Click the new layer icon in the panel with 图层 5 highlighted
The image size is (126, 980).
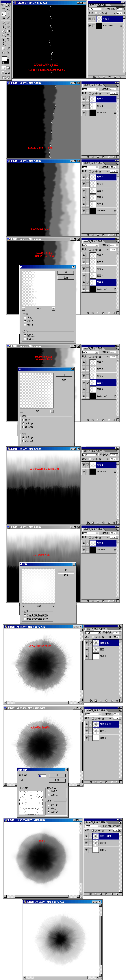click(108, 235)
